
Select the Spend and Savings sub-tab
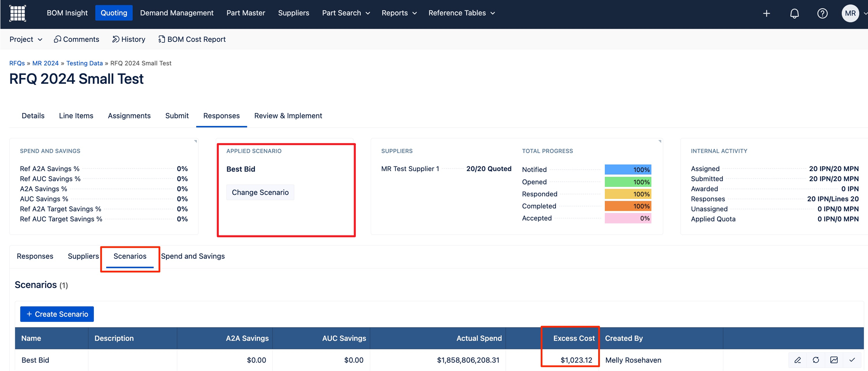coord(193,256)
